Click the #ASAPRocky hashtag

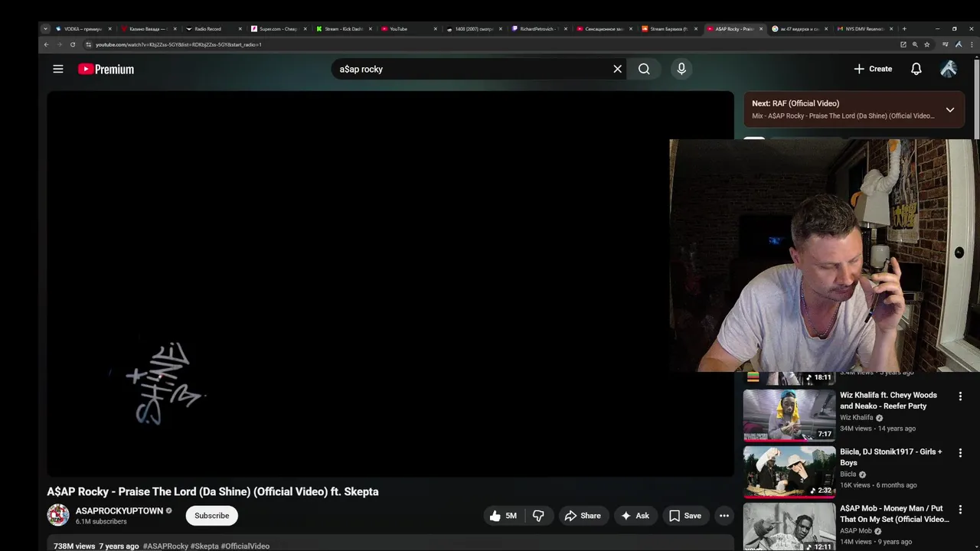[x=165, y=546]
